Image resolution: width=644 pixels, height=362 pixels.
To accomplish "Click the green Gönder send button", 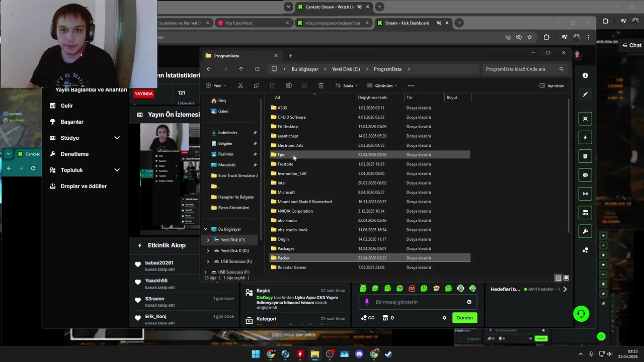I will (464, 318).
